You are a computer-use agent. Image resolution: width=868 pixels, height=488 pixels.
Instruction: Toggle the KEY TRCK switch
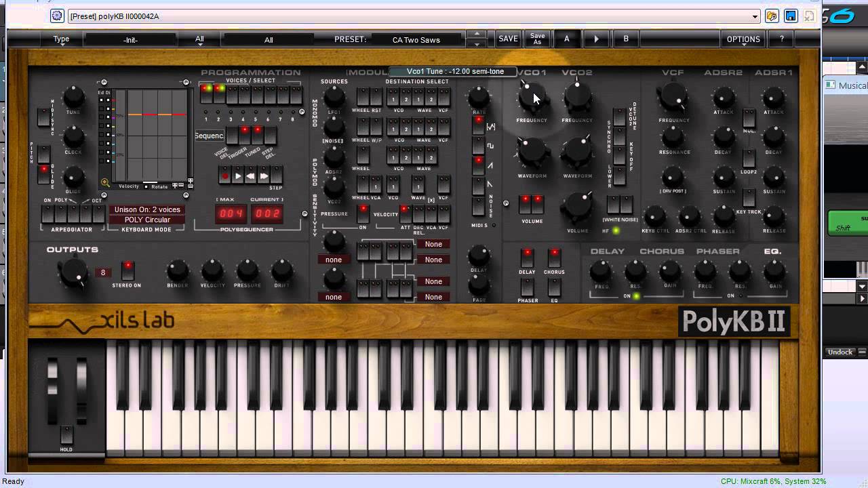click(749, 197)
